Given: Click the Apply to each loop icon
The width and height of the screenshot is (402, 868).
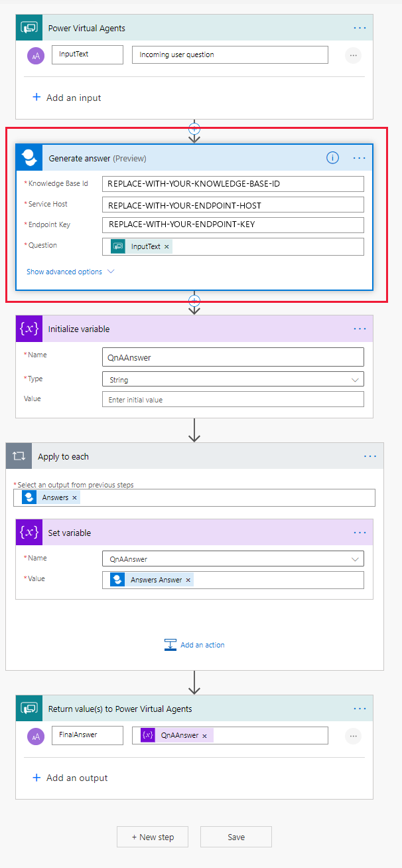Looking at the screenshot, I should tap(19, 456).
